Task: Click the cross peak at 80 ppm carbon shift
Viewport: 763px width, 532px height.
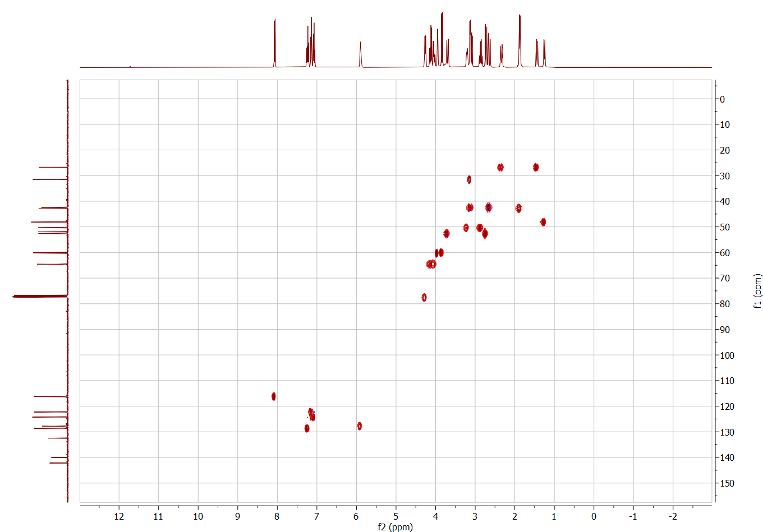Action: [424, 297]
